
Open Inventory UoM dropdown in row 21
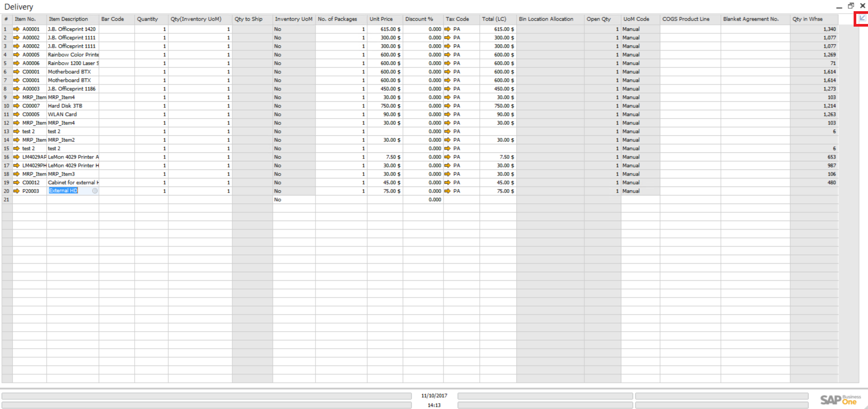click(293, 200)
